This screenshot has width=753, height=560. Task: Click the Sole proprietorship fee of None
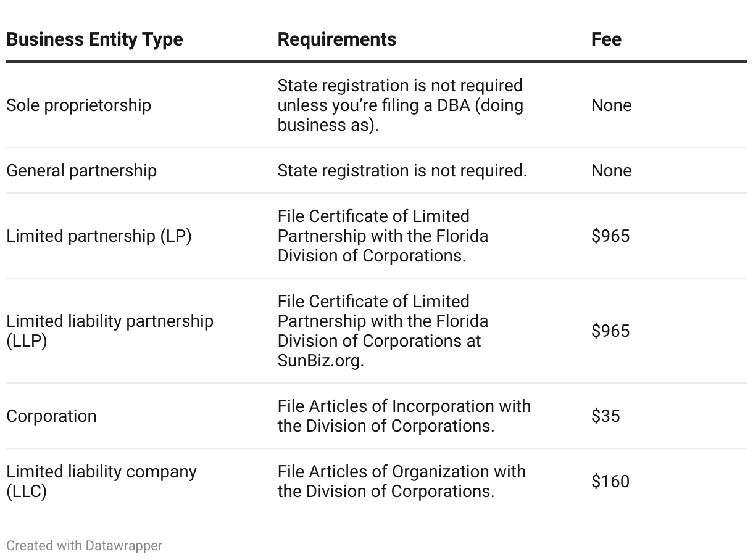point(611,105)
